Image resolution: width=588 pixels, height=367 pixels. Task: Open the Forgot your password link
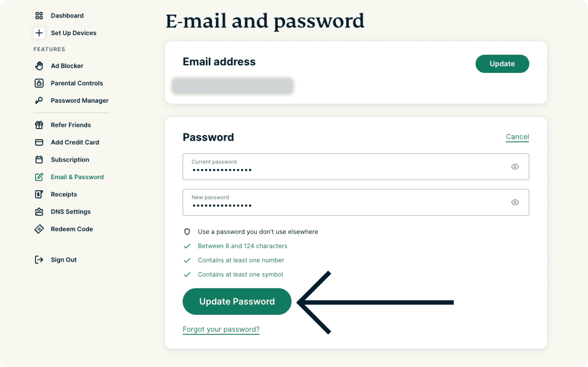click(221, 329)
